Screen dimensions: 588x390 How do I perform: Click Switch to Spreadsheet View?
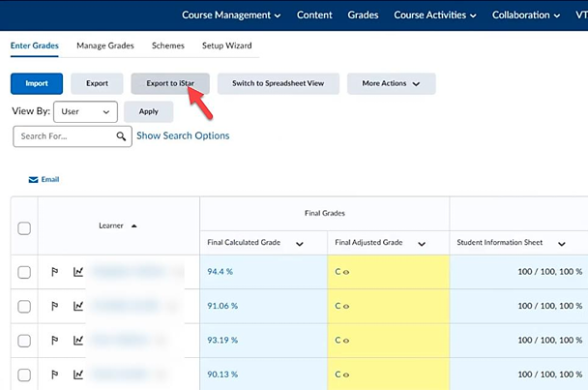279,83
